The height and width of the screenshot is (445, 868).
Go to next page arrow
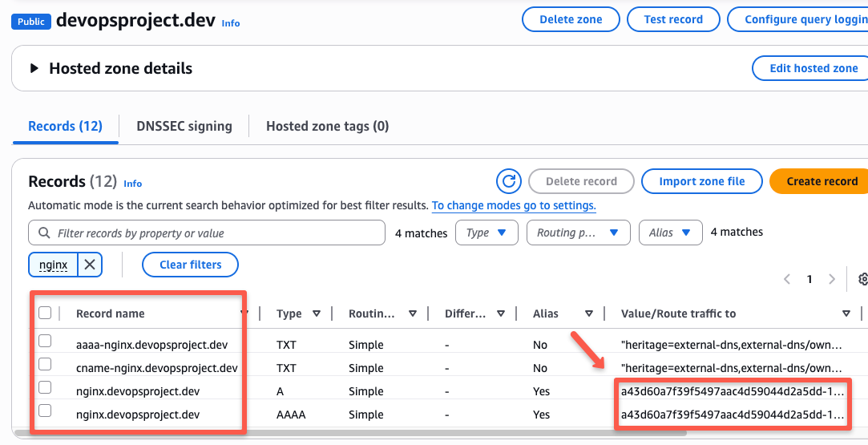pos(831,279)
